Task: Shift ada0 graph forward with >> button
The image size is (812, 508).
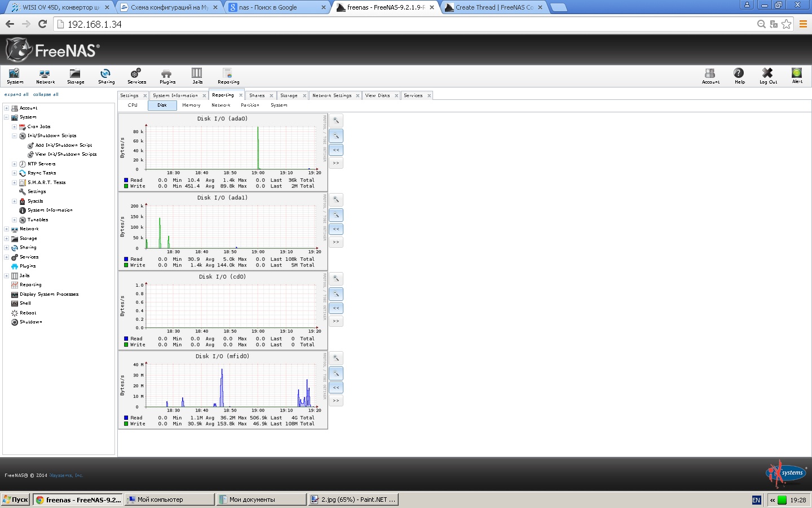Action: [336, 163]
